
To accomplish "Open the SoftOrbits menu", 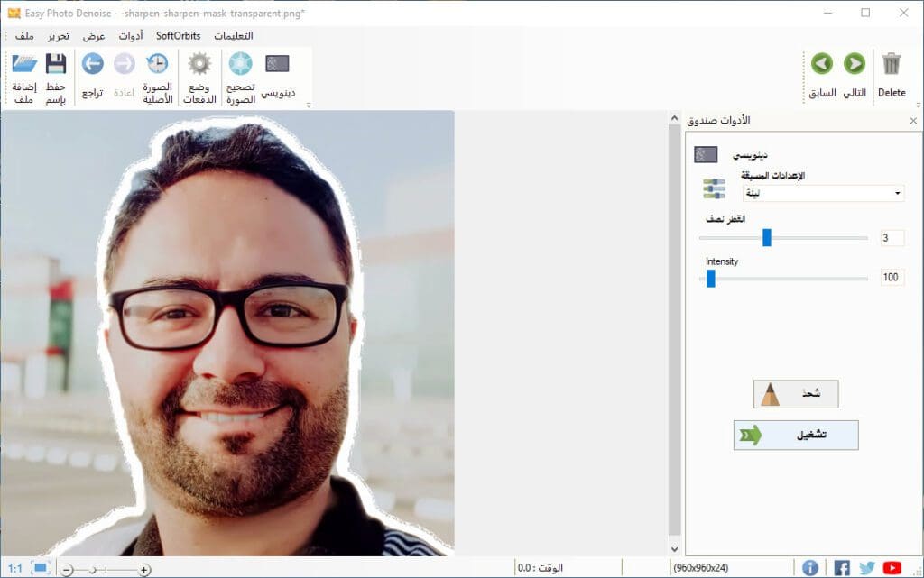I will (x=178, y=36).
